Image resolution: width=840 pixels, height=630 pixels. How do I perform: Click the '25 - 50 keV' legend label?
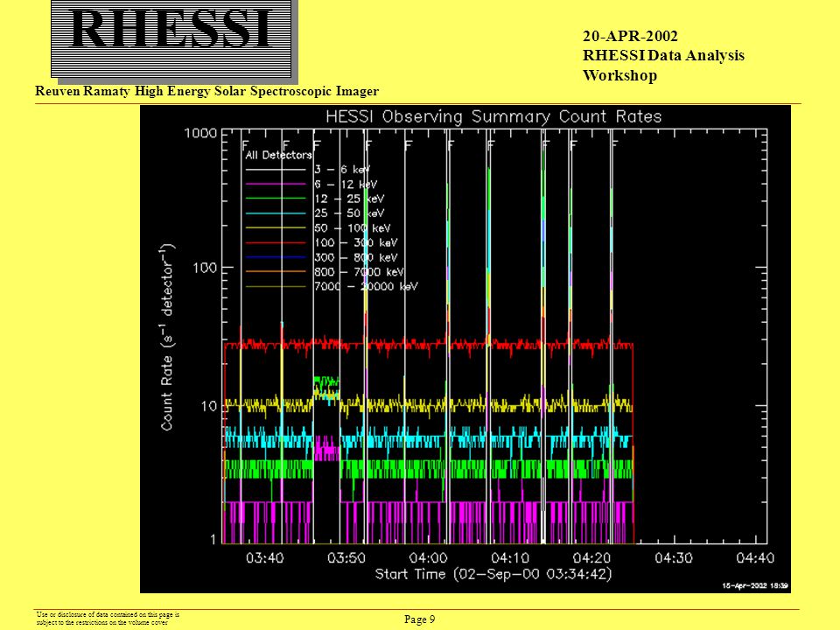[x=349, y=213]
